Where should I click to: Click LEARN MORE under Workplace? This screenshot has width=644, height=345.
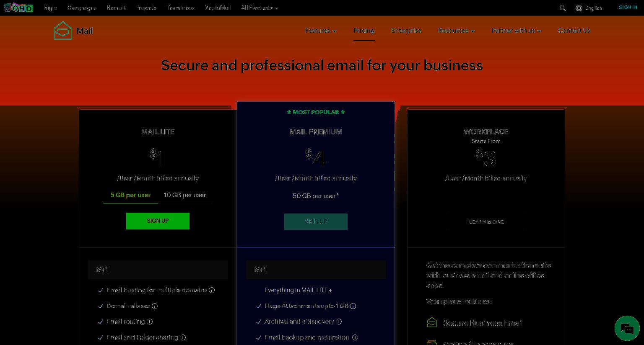pos(486,222)
